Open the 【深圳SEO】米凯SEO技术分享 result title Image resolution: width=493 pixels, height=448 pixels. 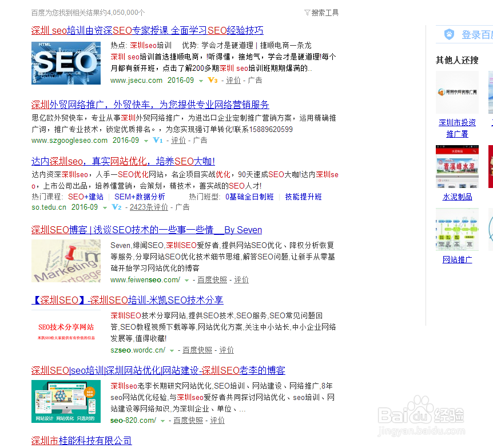coord(128,301)
